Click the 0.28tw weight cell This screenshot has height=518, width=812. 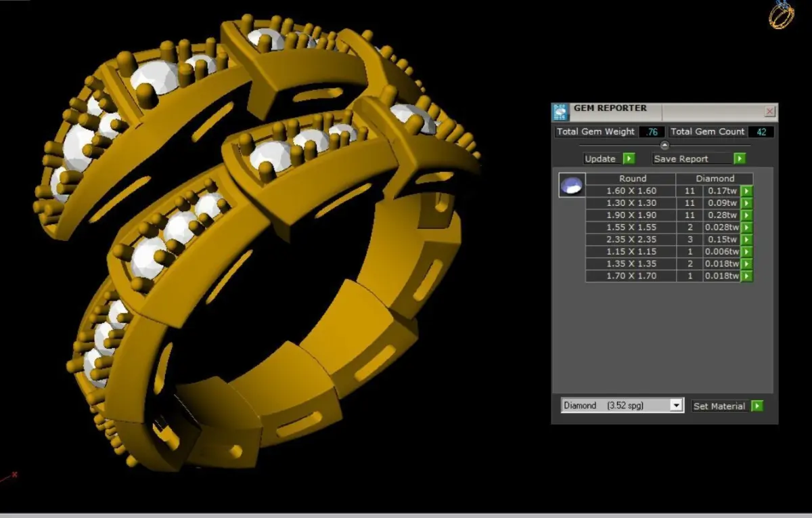[x=722, y=215]
